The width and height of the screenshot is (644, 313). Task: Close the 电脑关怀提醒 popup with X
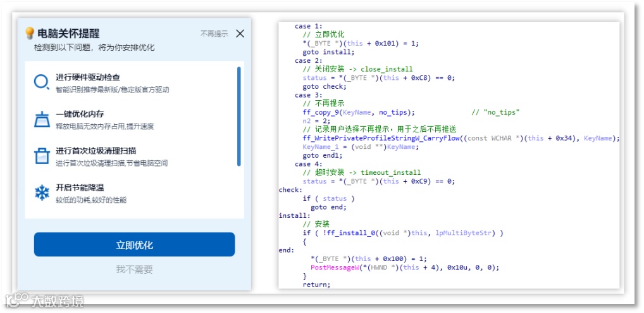[240, 34]
